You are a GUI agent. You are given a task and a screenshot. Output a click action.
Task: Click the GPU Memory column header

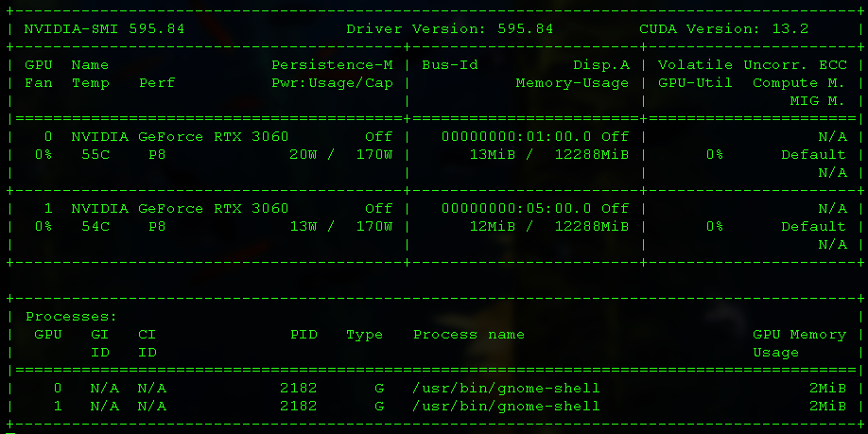click(799, 335)
